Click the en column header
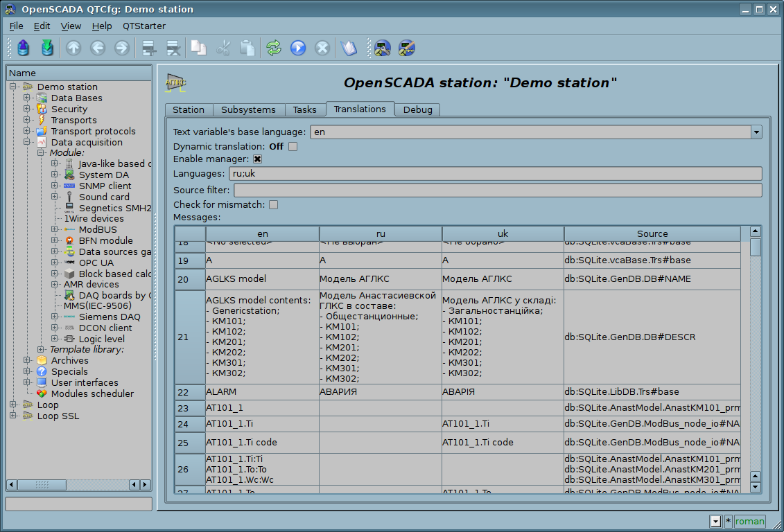The image size is (784, 532). tap(263, 233)
